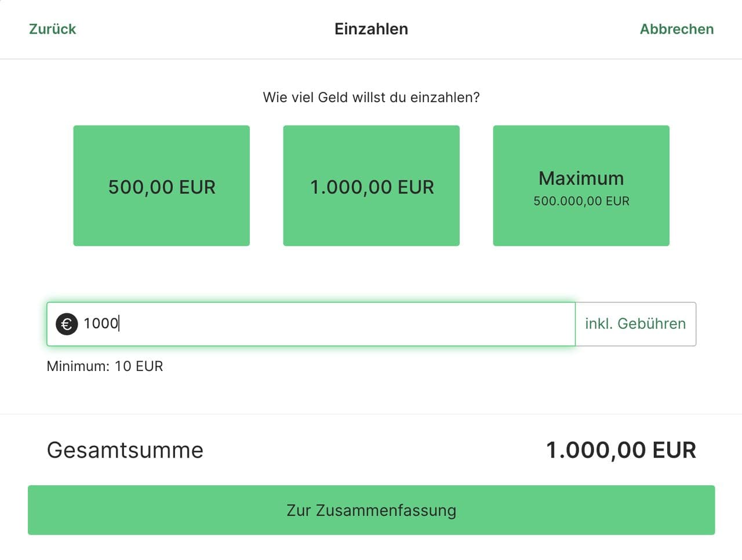Click the EUR unit in the total sum
Screen dimensions: 742x560
point(674,450)
